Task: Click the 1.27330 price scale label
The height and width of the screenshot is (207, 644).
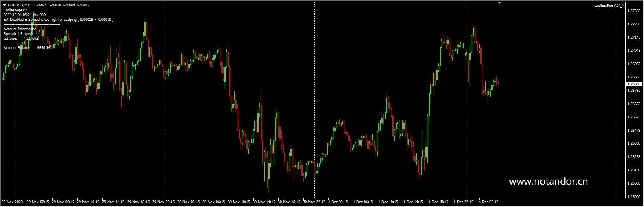Action: 634,11
